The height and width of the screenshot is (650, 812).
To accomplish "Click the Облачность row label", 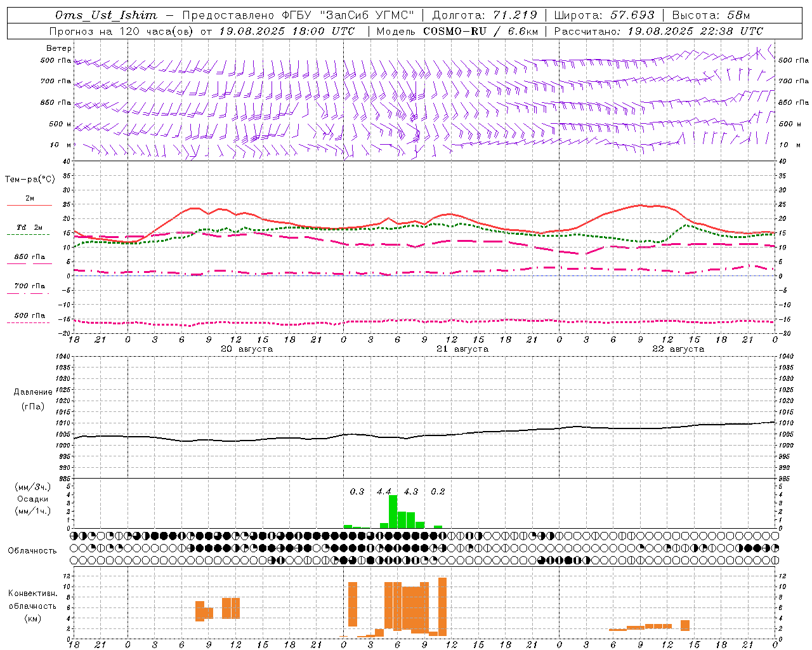I will 32,551.
